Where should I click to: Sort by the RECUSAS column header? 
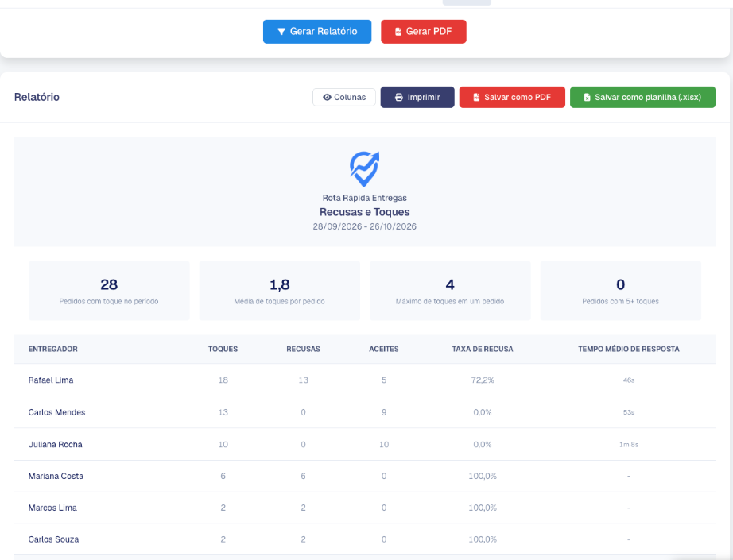click(304, 349)
